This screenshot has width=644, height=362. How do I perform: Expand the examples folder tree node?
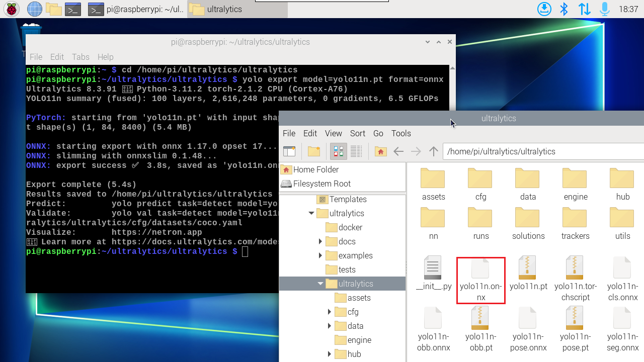[x=320, y=255]
